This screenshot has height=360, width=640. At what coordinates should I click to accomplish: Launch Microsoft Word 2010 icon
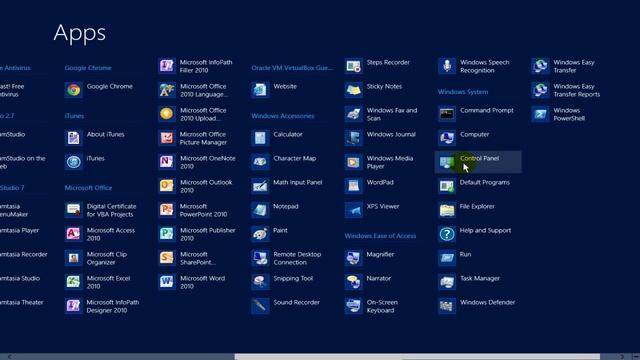167,282
